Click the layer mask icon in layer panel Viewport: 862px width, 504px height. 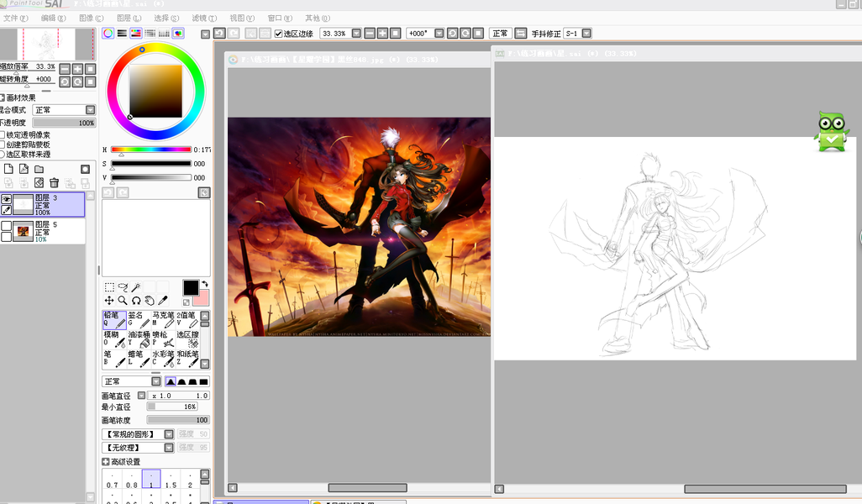(85, 169)
